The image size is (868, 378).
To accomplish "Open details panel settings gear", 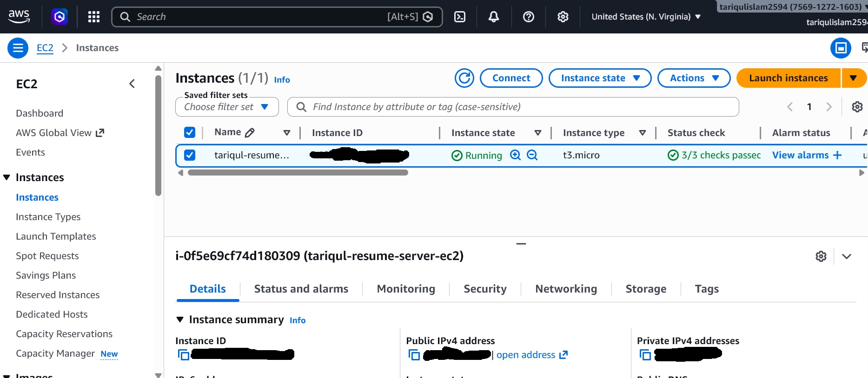I will [821, 256].
